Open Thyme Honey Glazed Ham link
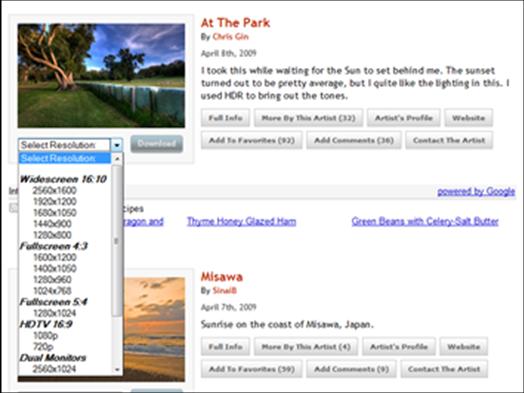 tap(241, 221)
